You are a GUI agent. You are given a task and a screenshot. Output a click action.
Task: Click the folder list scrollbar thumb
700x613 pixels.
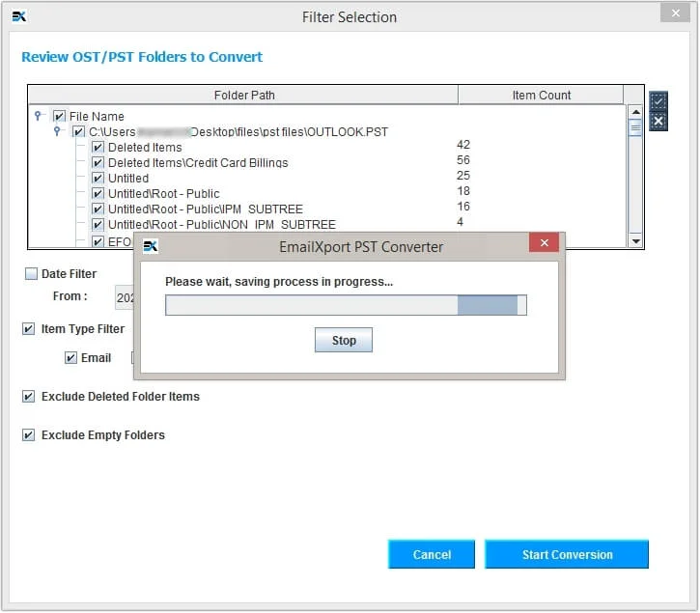[635, 128]
